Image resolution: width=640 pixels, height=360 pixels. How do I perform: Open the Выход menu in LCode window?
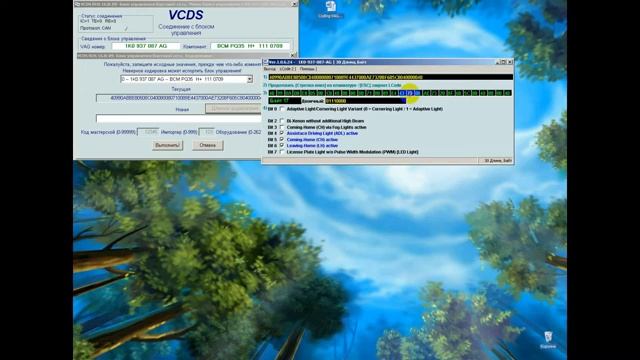tap(270, 69)
